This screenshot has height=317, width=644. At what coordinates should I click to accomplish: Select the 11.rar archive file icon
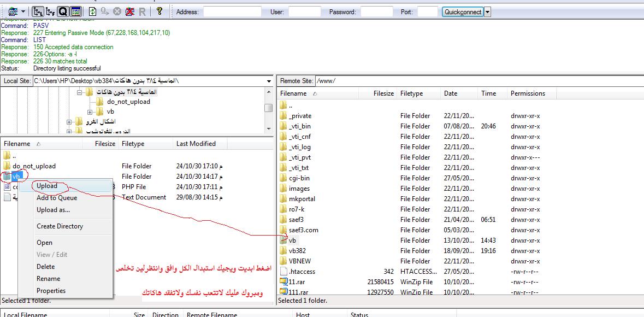(x=283, y=282)
